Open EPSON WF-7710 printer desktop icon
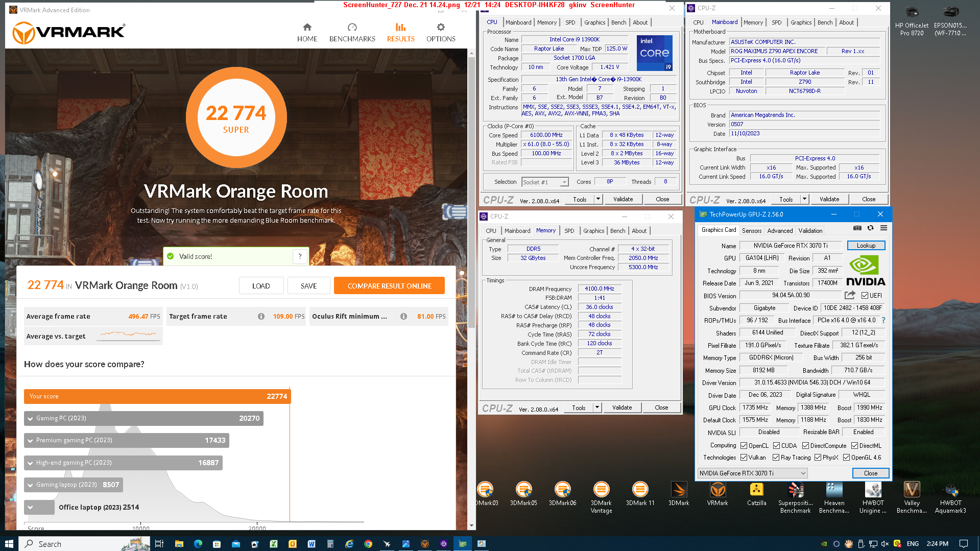Viewport: 980px width, 551px height. coord(950,21)
